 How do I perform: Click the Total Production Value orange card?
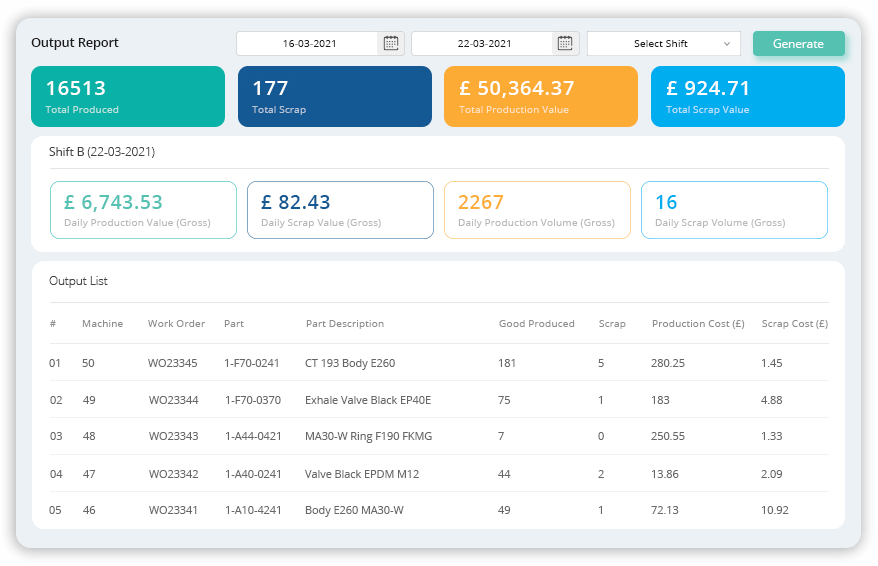(540, 97)
